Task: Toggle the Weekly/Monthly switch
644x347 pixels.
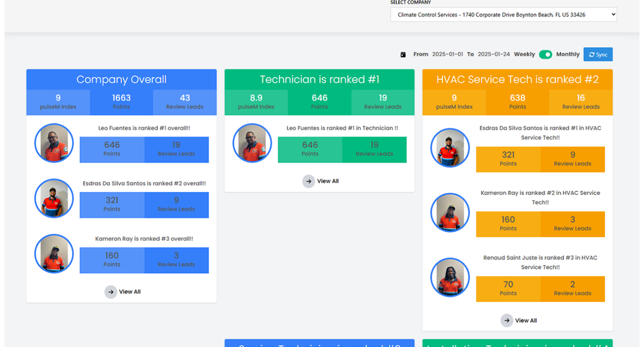Action: pos(545,55)
